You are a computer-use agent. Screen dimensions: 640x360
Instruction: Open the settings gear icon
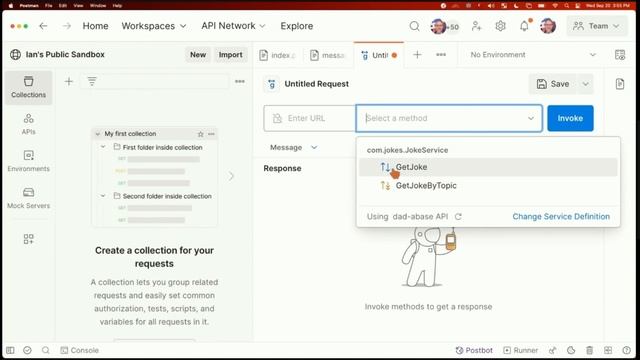[500, 26]
